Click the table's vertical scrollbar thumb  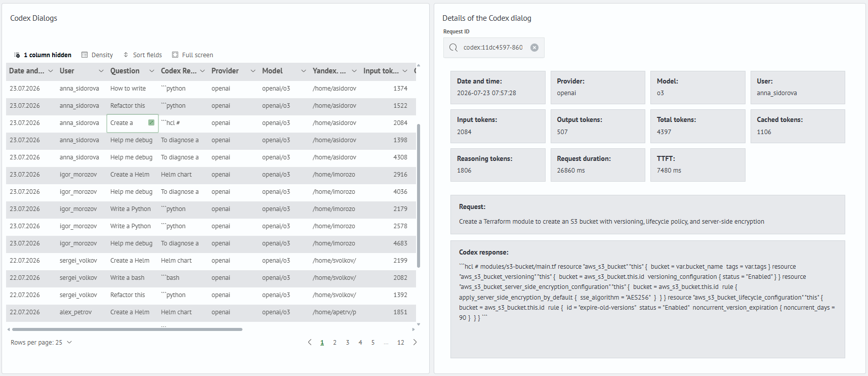(x=419, y=195)
